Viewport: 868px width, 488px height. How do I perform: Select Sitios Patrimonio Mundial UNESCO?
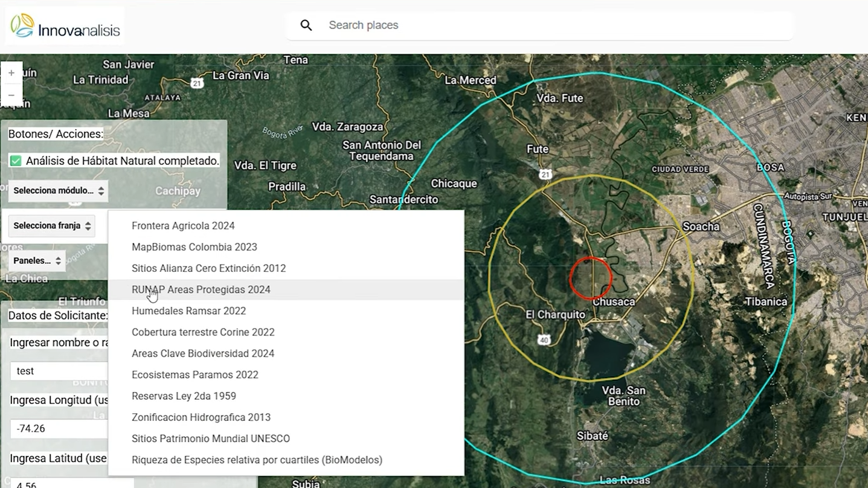[x=286, y=438]
